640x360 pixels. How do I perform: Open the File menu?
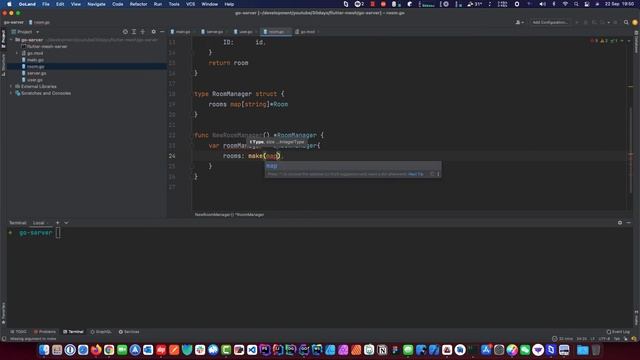click(x=46, y=4)
